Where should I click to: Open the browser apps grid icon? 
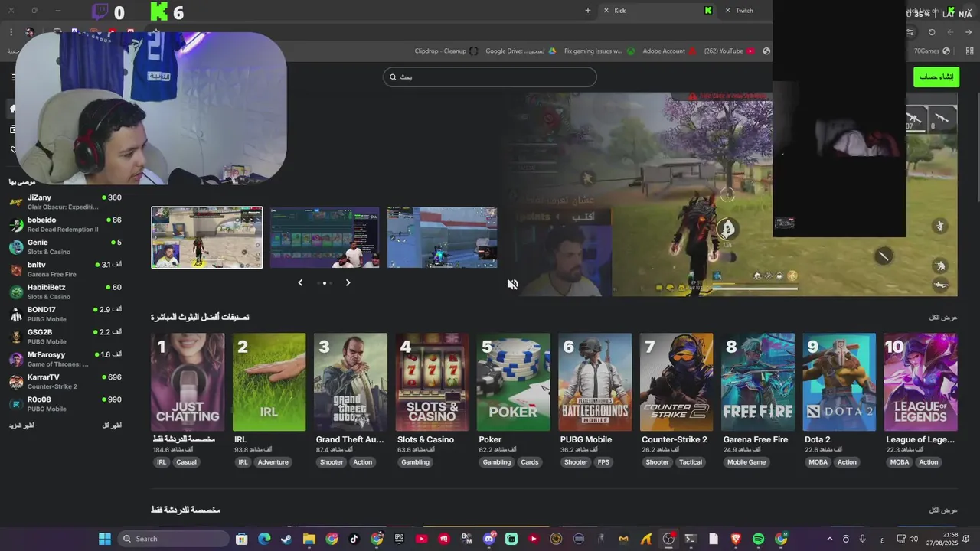(969, 51)
